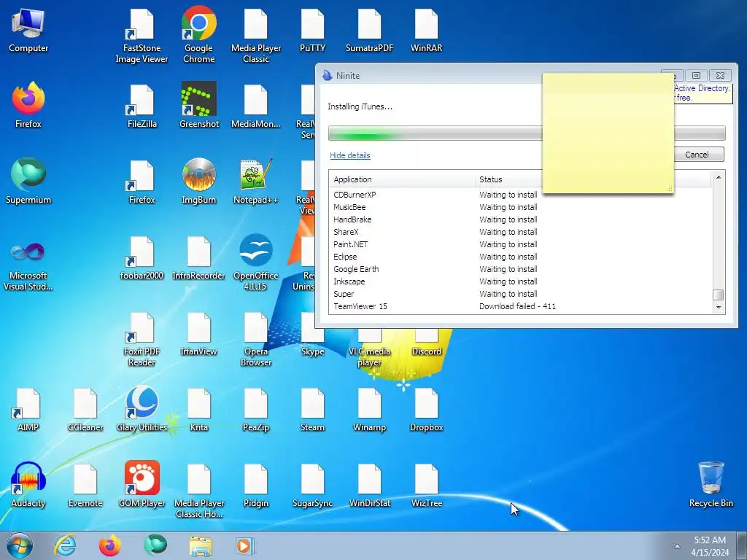The image size is (747, 560).
Task: Select the TeamViewer 15 row
Action: coord(520,306)
